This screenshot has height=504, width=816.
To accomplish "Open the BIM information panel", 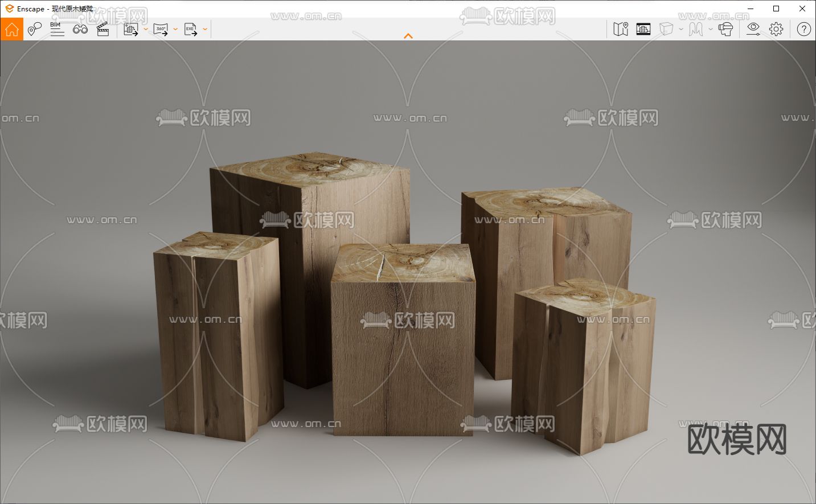I will click(57, 29).
